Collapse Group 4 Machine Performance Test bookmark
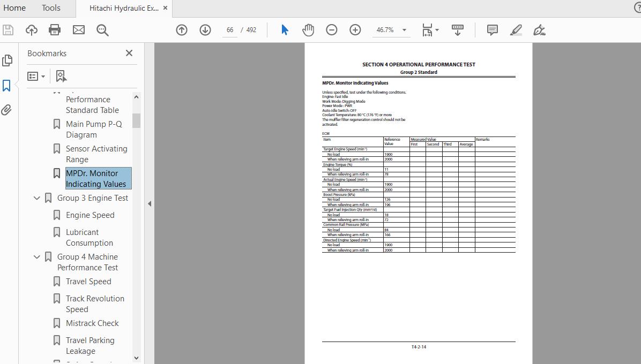This screenshot has height=364, width=641. (37, 257)
